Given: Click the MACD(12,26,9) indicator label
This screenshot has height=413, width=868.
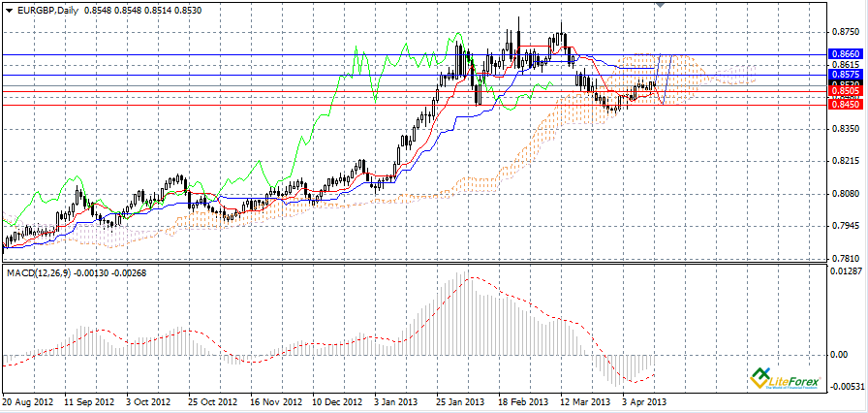Looking at the screenshot, I should (43, 273).
